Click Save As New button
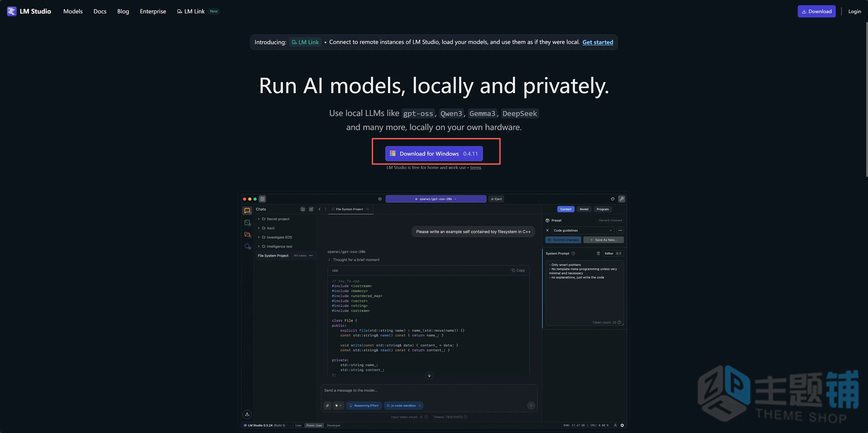 pyautogui.click(x=603, y=240)
